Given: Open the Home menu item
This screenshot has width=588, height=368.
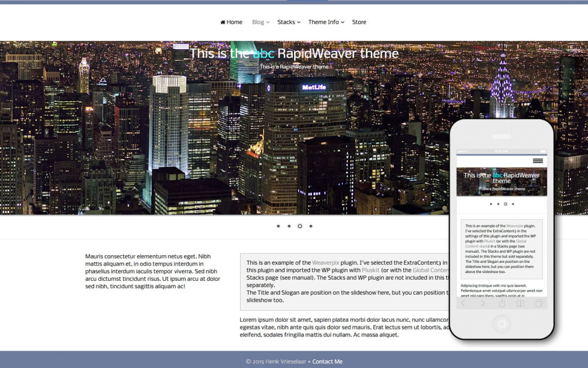Looking at the screenshot, I should click(231, 22).
